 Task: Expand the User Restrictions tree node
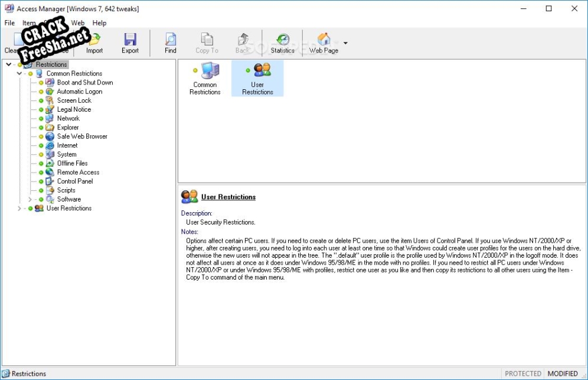tap(19, 209)
